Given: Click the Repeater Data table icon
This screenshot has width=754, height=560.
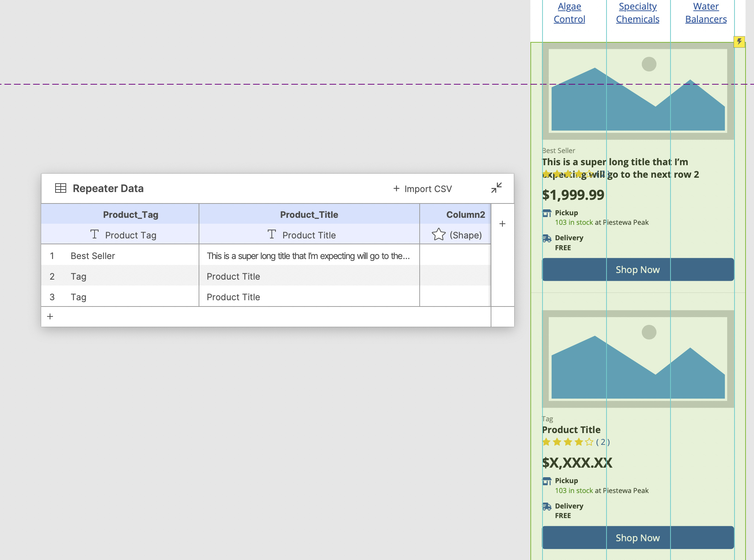Looking at the screenshot, I should (x=60, y=188).
